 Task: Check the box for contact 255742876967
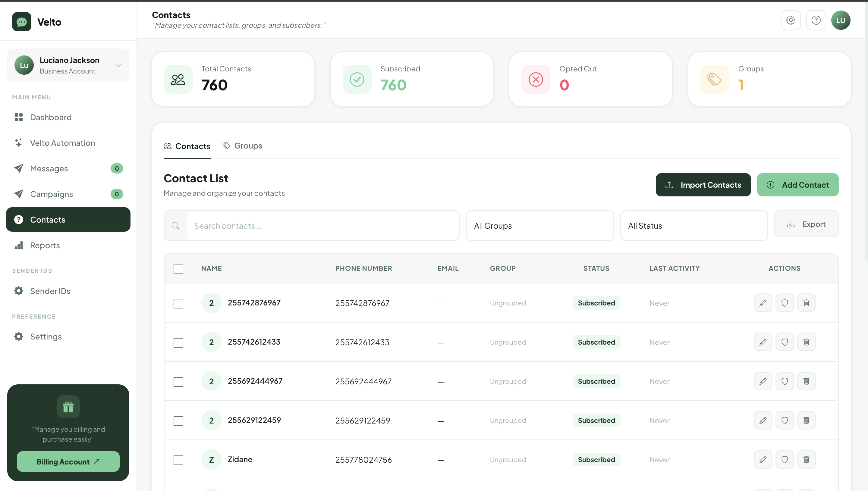(178, 304)
